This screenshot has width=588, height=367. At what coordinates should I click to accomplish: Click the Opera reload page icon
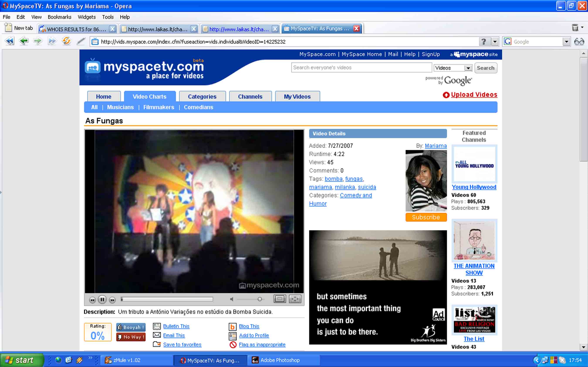66,41
